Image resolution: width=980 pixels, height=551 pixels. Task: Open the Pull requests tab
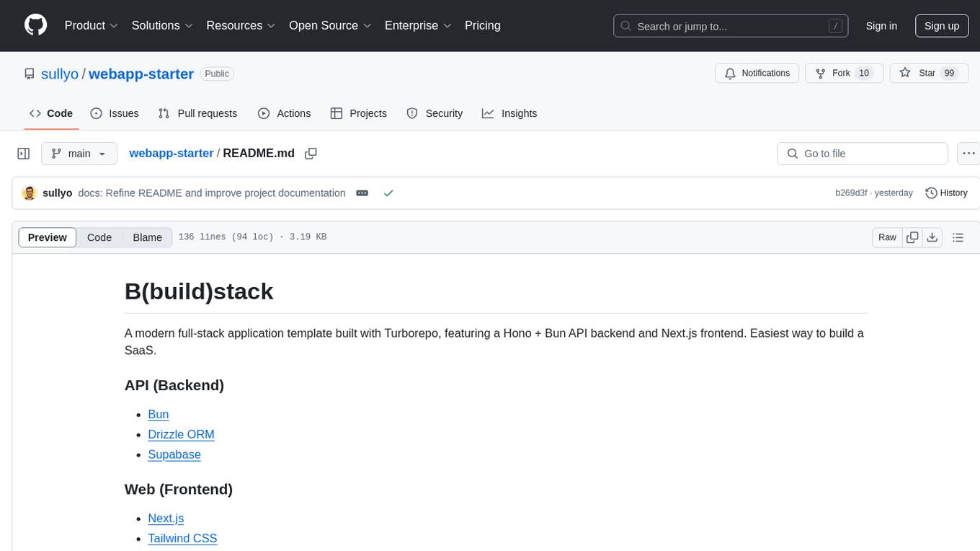pyautogui.click(x=197, y=113)
